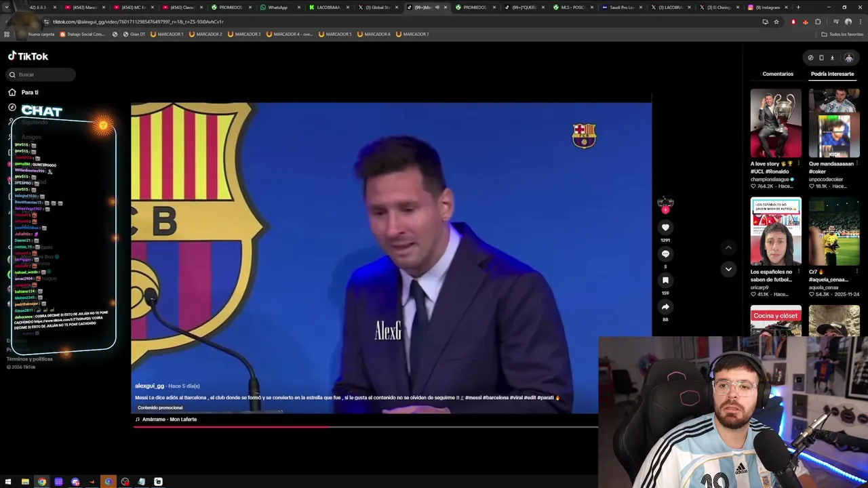
Task: Open MARCADOR 3 bookmark
Action: pyautogui.click(x=244, y=34)
